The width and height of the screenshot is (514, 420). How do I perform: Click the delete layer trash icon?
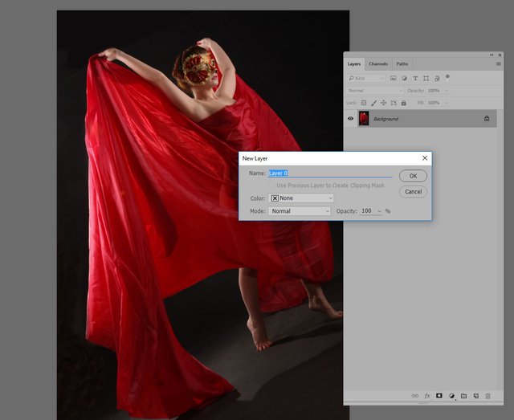coord(487,396)
